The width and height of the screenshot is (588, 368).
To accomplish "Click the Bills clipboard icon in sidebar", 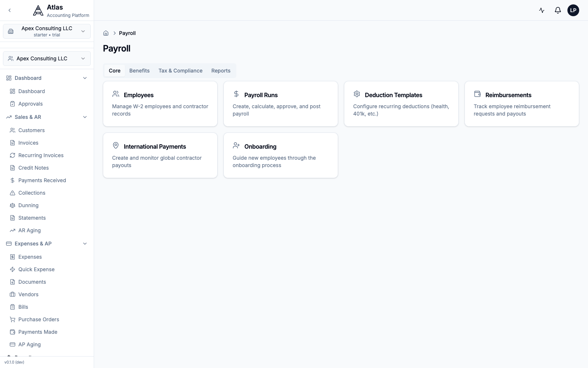I will pos(12,307).
